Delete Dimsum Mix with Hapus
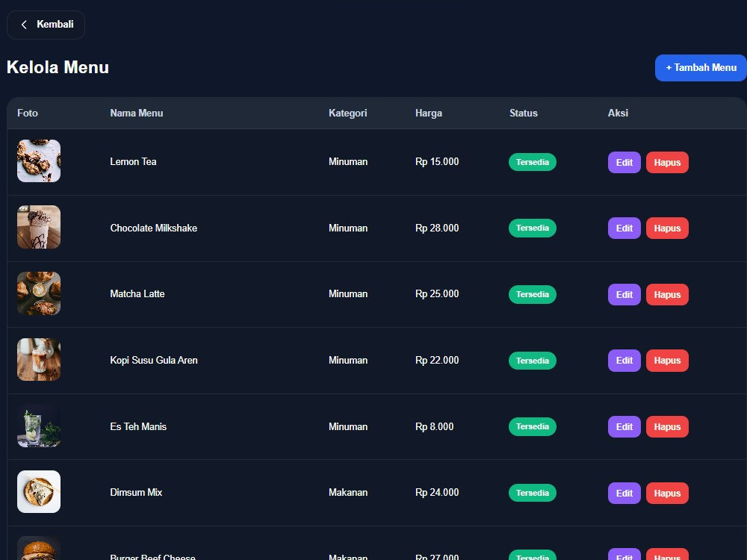 coord(667,493)
